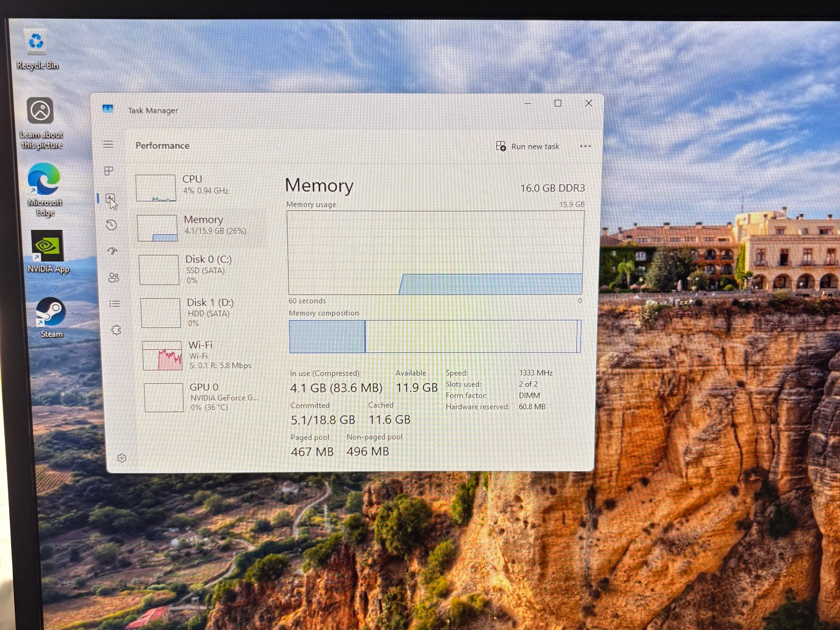Click the Memory heading title
This screenshot has width=840, height=630.
click(x=319, y=185)
